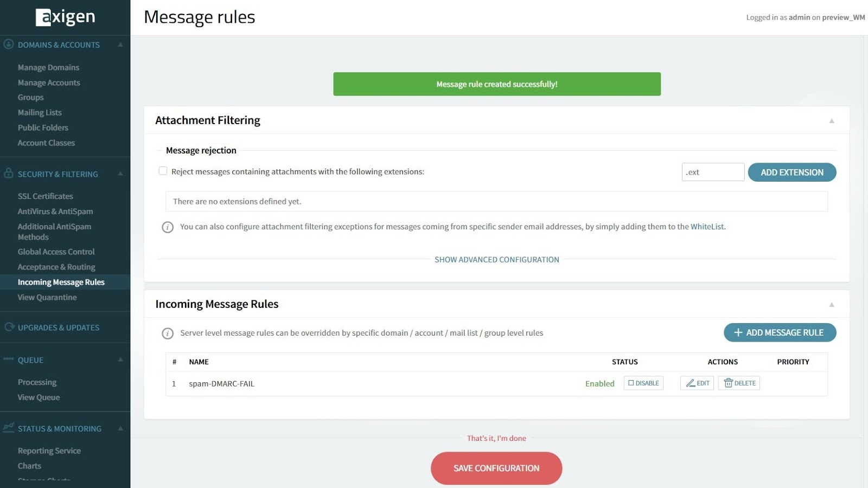Go to View Quarantine page
868x488 pixels.
click(47, 297)
